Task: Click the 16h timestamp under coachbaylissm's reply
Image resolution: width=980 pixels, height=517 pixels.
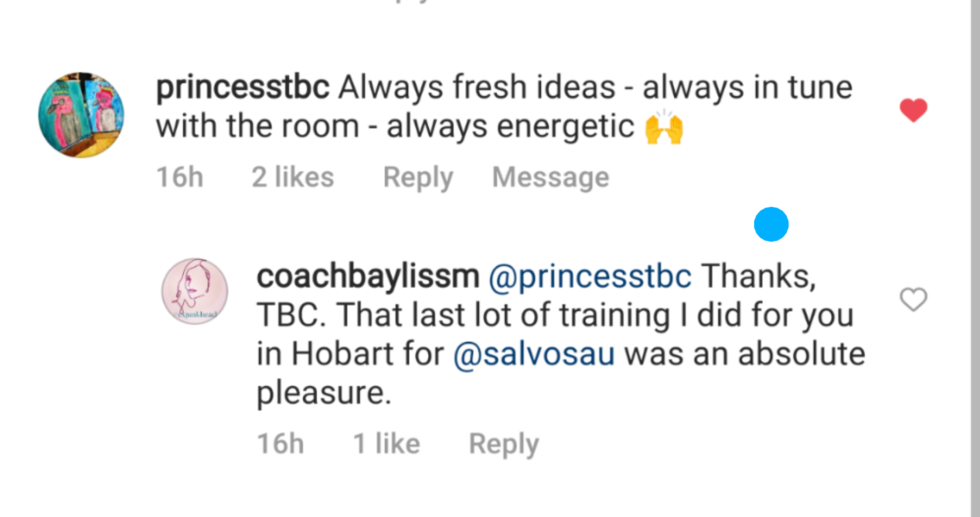Action: [280, 444]
